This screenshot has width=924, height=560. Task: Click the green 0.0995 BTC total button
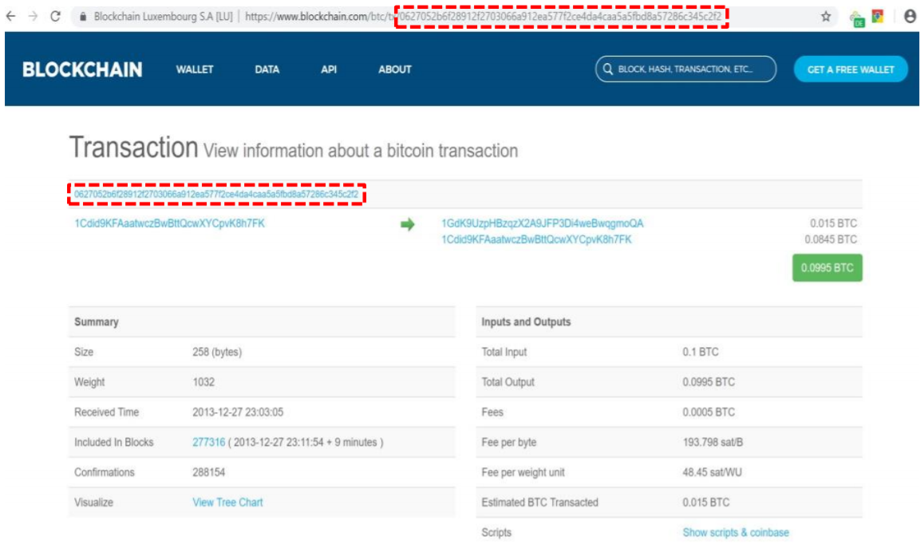827,268
